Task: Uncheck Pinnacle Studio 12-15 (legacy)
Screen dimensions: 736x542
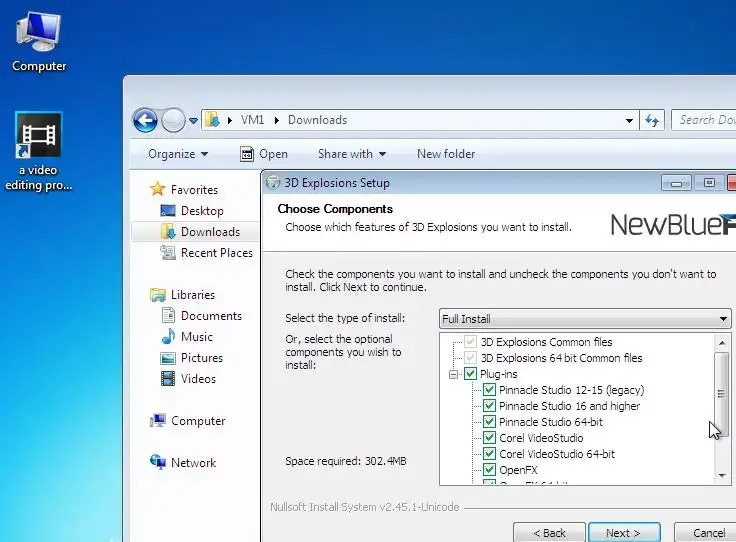Action: (489, 390)
